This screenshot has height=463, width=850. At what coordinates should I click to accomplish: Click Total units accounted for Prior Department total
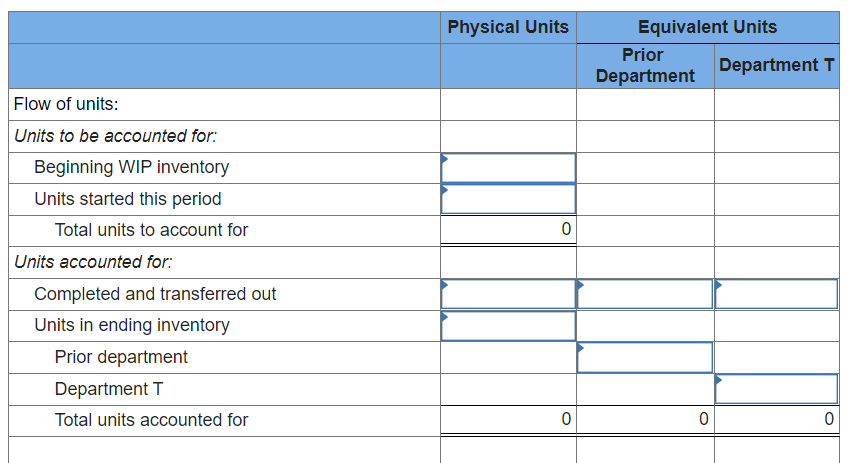pos(704,419)
